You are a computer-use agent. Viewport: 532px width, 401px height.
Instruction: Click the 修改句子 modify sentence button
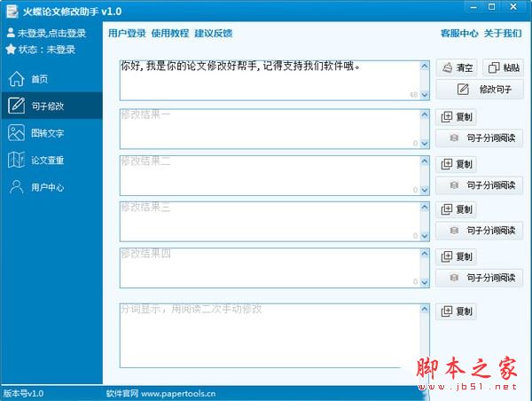480,90
